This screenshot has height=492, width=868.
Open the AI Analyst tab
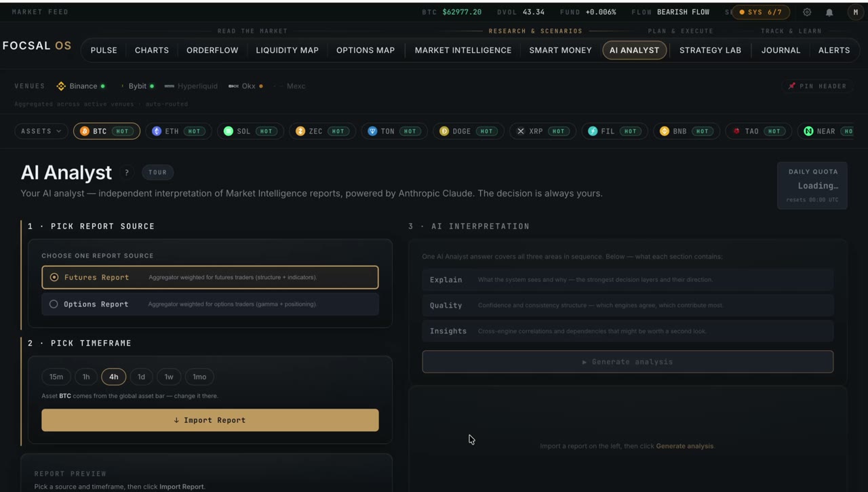pos(634,50)
